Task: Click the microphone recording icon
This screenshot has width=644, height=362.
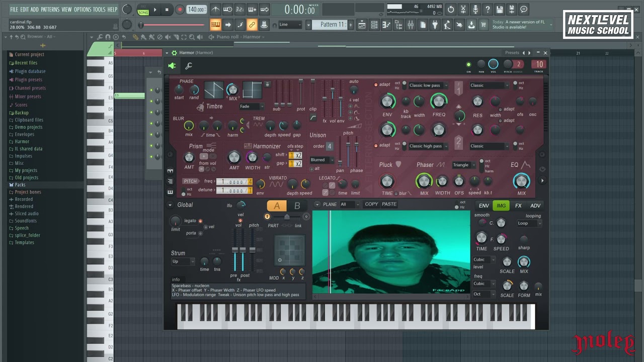Action: point(475,10)
